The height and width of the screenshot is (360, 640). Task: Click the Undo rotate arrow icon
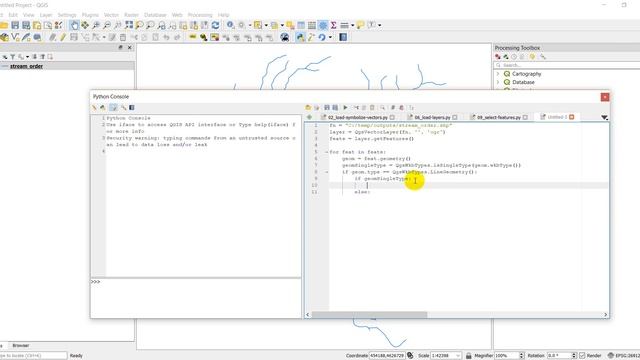pyautogui.click(x=322, y=38)
